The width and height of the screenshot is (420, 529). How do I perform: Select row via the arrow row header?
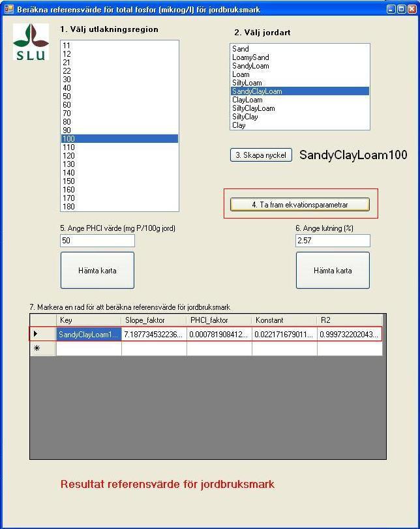43,334
